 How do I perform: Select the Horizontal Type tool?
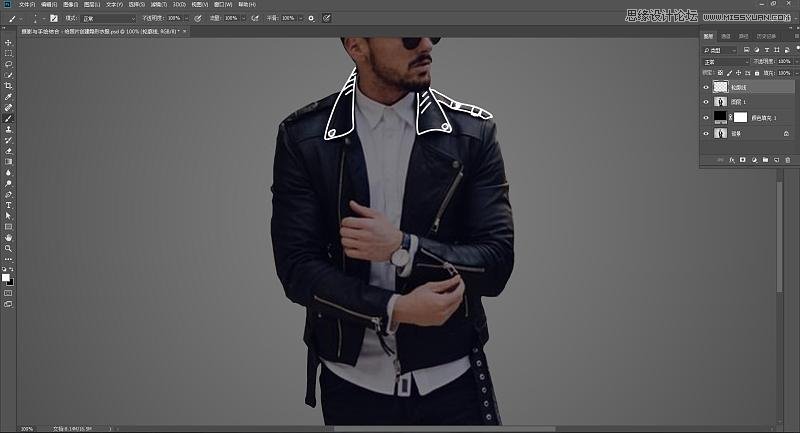click(8, 205)
